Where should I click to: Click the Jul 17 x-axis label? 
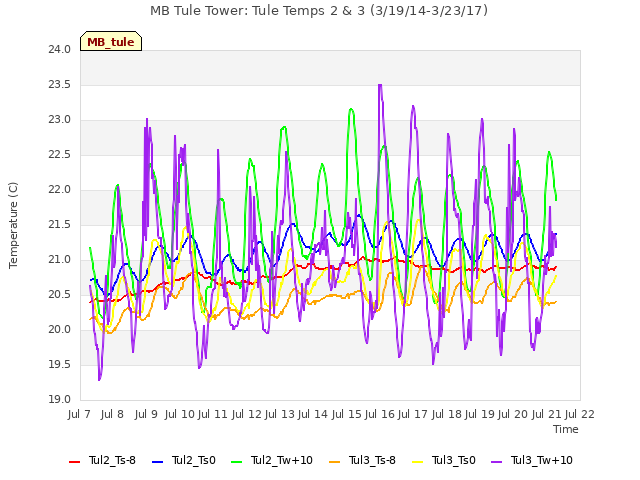[x=413, y=415]
